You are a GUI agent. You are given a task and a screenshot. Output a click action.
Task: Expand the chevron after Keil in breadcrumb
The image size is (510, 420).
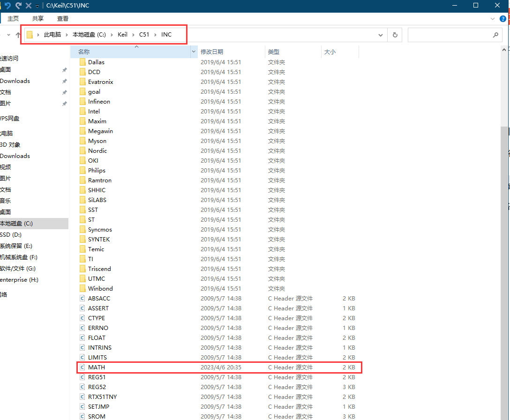tap(133, 35)
